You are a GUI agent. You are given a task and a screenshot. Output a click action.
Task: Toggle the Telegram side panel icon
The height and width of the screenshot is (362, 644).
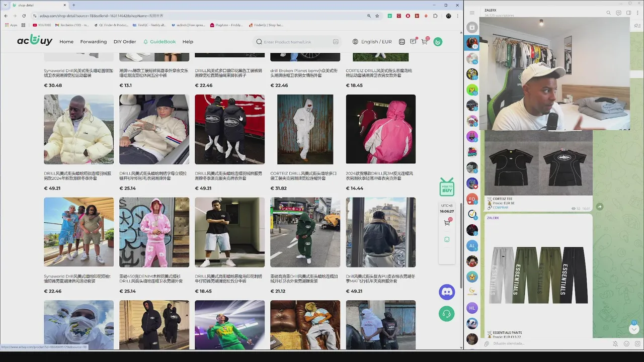[x=628, y=13]
